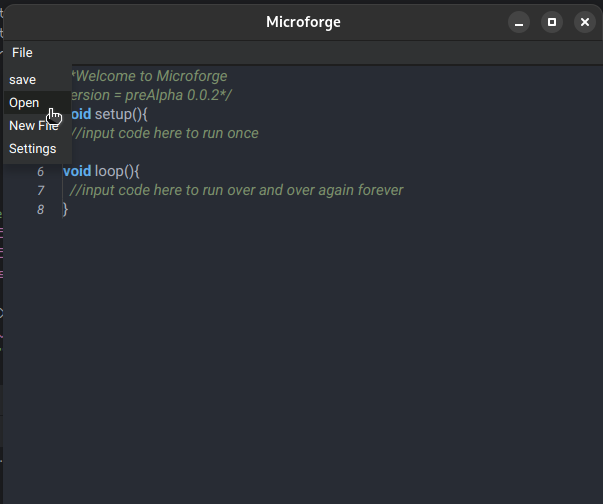Click the Microforge title bar text
Image resolution: width=603 pixels, height=504 pixels.
tap(303, 22)
